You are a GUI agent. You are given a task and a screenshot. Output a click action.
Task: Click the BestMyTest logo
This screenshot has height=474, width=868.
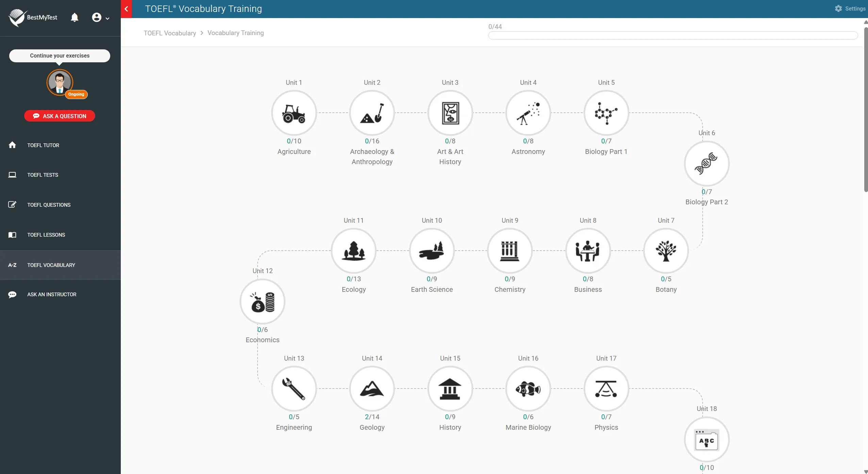[x=33, y=17]
